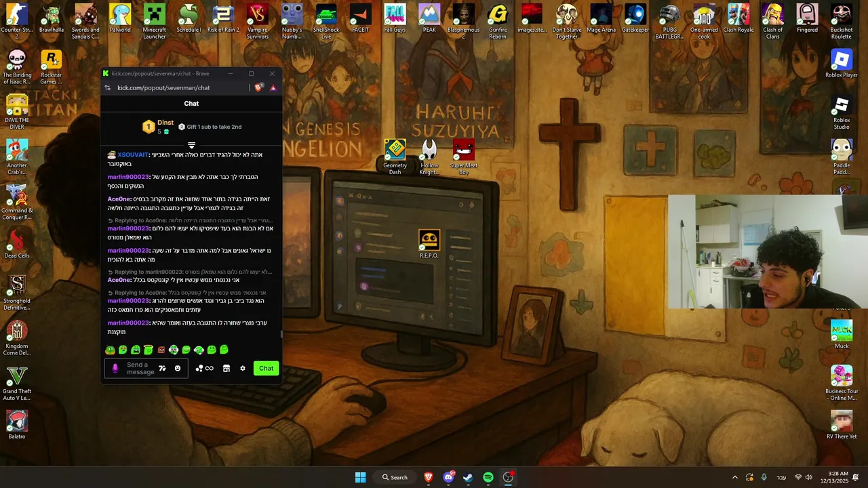Open Counter-Strike 2 desktop shortcut
Image resolution: width=868 pixels, height=488 pixels.
click(x=17, y=20)
